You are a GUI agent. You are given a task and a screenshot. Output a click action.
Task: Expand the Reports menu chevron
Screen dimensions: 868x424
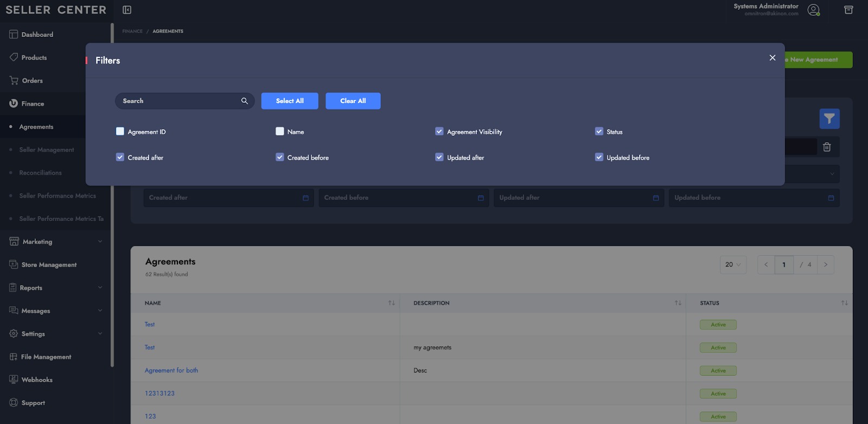click(x=100, y=288)
